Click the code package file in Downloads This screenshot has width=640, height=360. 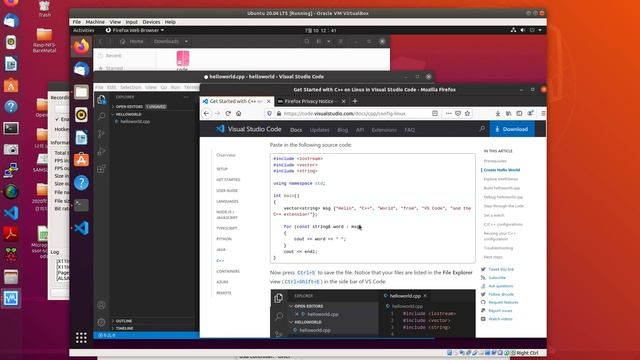183,60
